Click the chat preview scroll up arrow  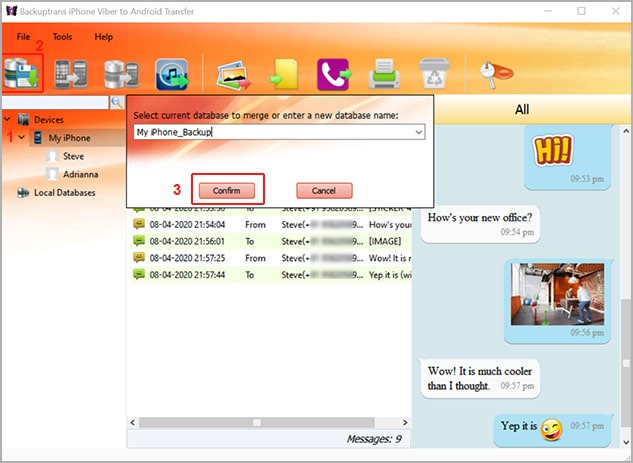click(626, 131)
